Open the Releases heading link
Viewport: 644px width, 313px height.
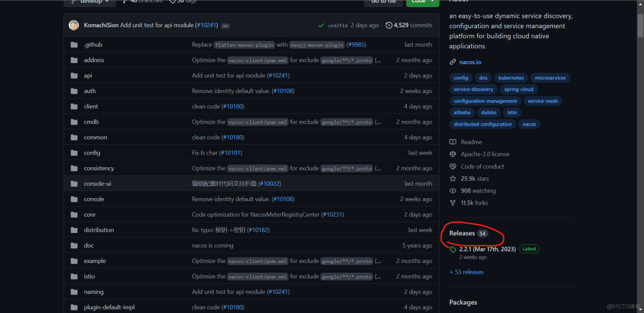(x=462, y=233)
